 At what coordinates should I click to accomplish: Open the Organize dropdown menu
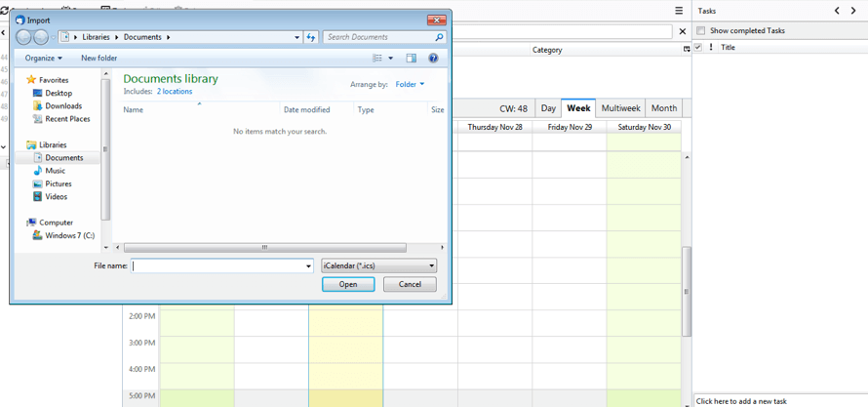44,59
